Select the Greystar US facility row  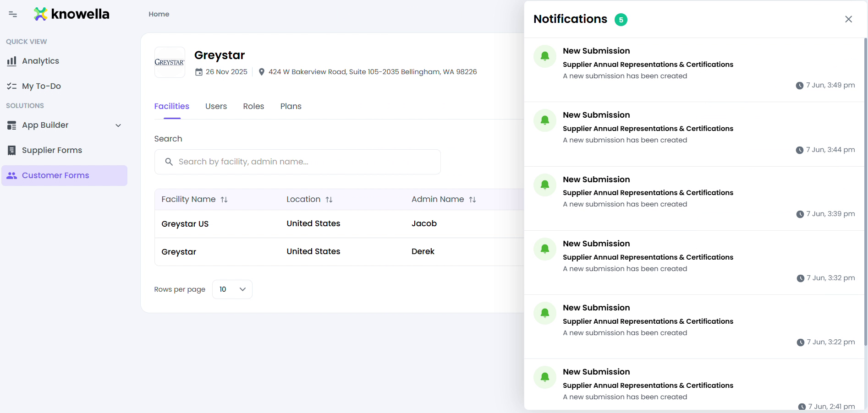point(339,224)
